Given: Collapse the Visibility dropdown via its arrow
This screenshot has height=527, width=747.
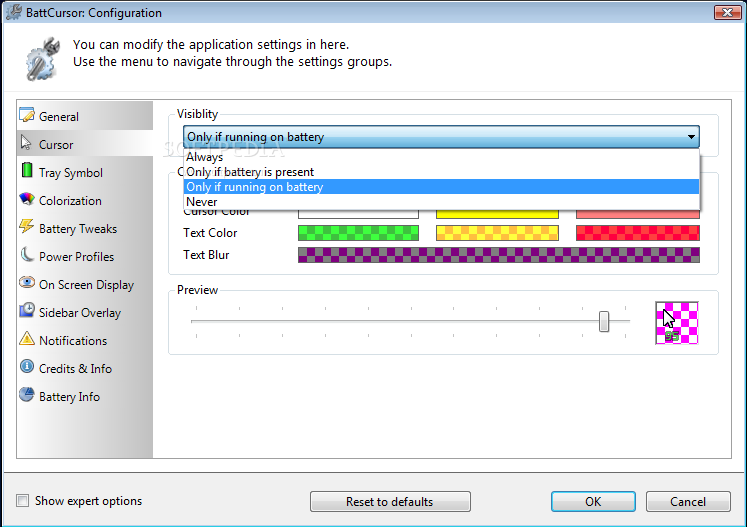Looking at the screenshot, I should click(x=691, y=137).
